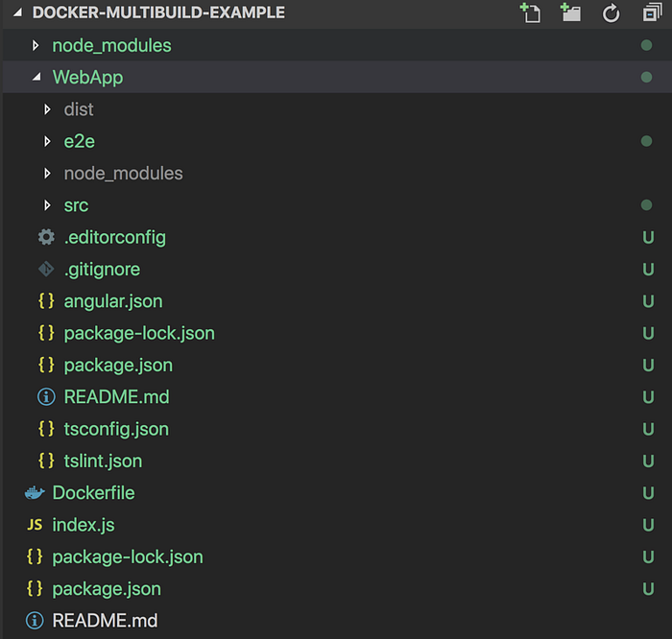Image resolution: width=672 pixels, height=639 pixels.
Task: Expand the gray node_modules folder arrow inside WebApp
Action: tap(47, 174)
